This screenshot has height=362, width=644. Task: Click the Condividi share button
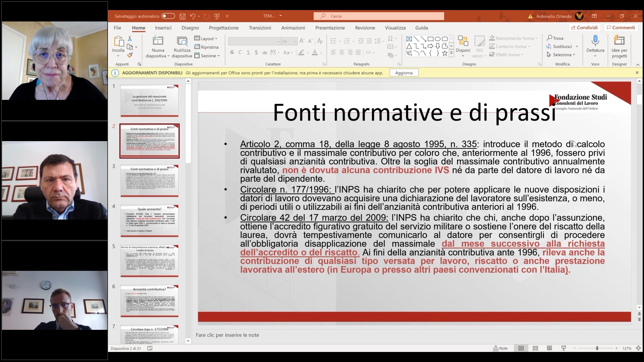584,27
